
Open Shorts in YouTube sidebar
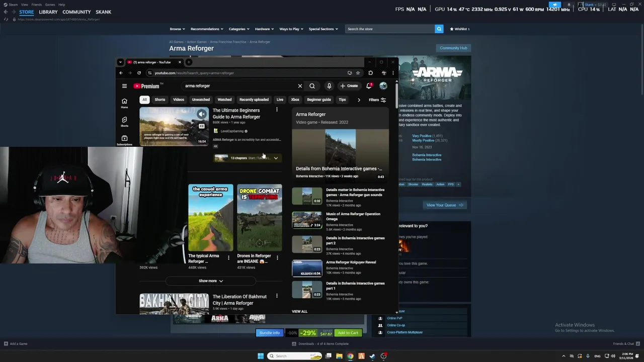point(124,121)
